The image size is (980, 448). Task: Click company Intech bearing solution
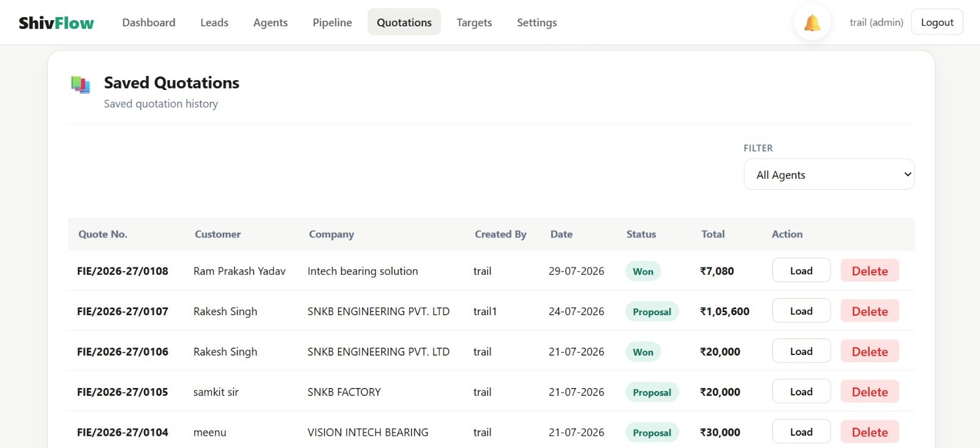[x=363, y=271]
